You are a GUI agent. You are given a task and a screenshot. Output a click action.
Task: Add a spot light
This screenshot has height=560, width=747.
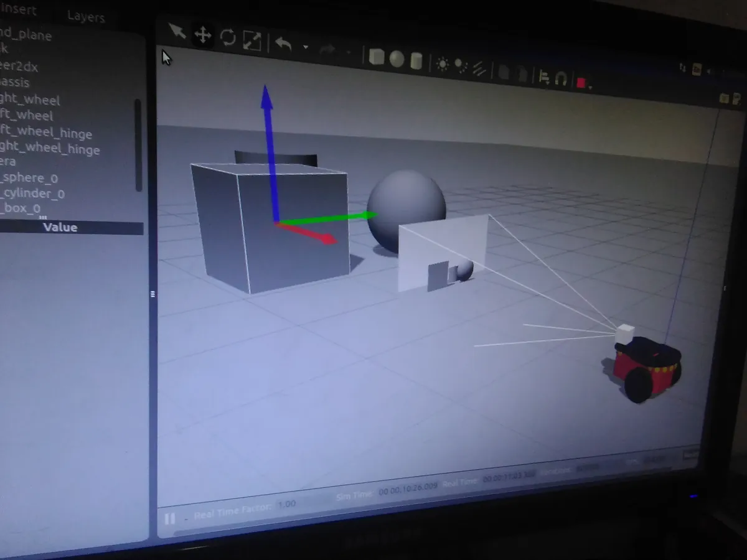tap(461, 66)
